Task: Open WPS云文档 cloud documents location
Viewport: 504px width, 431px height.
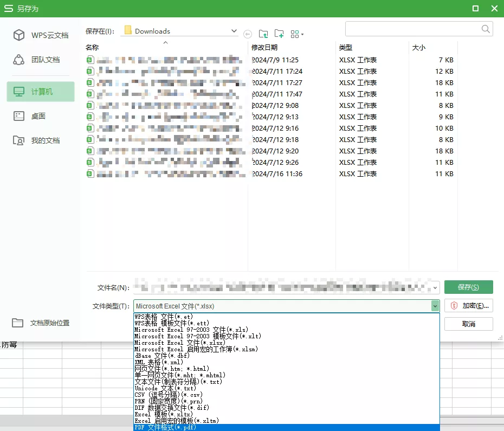Action: (x=41, y=35)
